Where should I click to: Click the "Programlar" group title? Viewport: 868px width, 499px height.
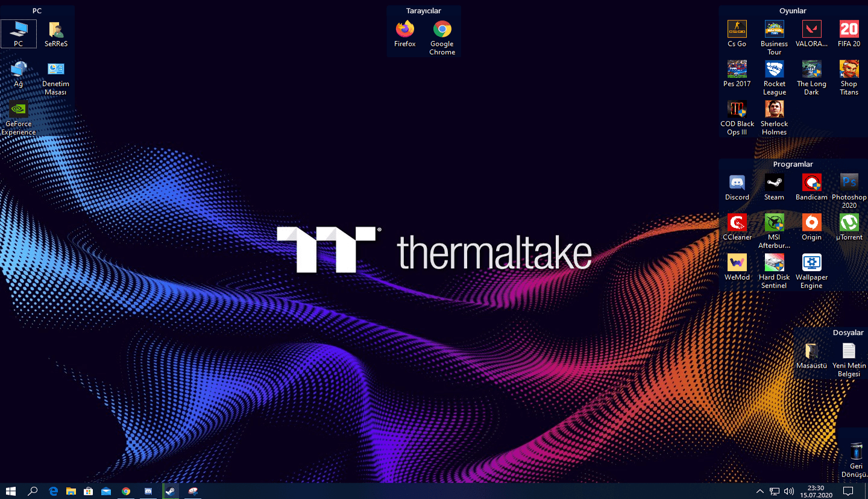[x=793, y=164]
